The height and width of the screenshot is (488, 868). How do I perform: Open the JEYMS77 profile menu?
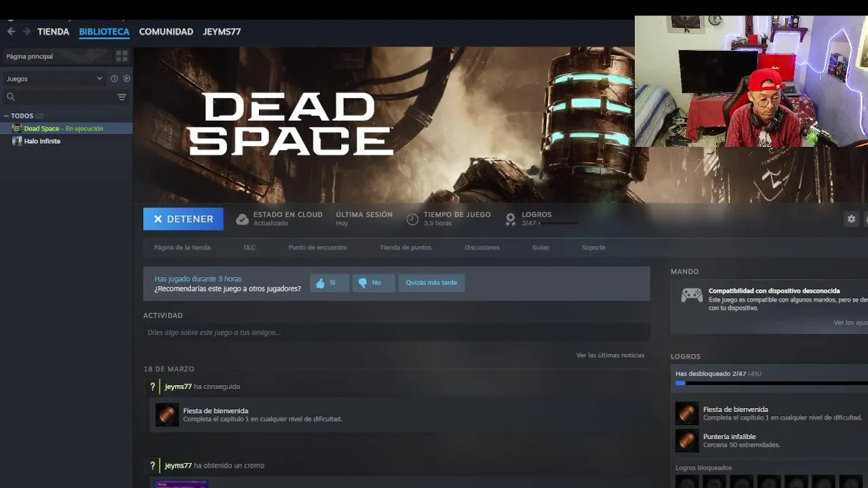click(222, 32)
